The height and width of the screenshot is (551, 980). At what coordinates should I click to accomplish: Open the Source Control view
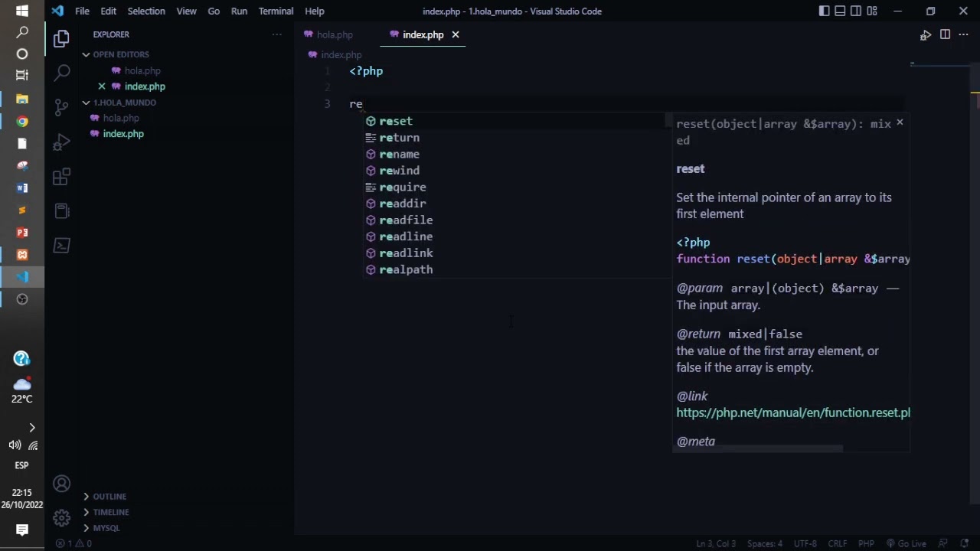point(62,107)
